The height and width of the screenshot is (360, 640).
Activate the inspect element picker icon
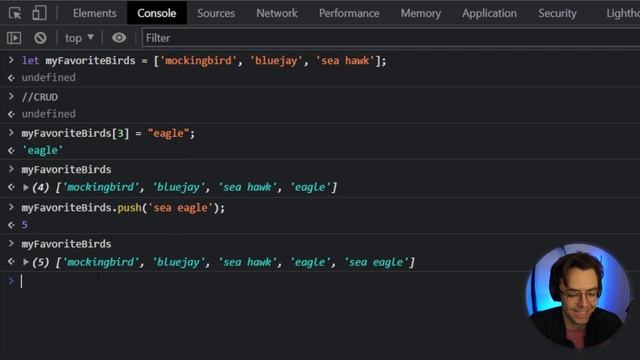pyautogui.click(x=15, y=13)
